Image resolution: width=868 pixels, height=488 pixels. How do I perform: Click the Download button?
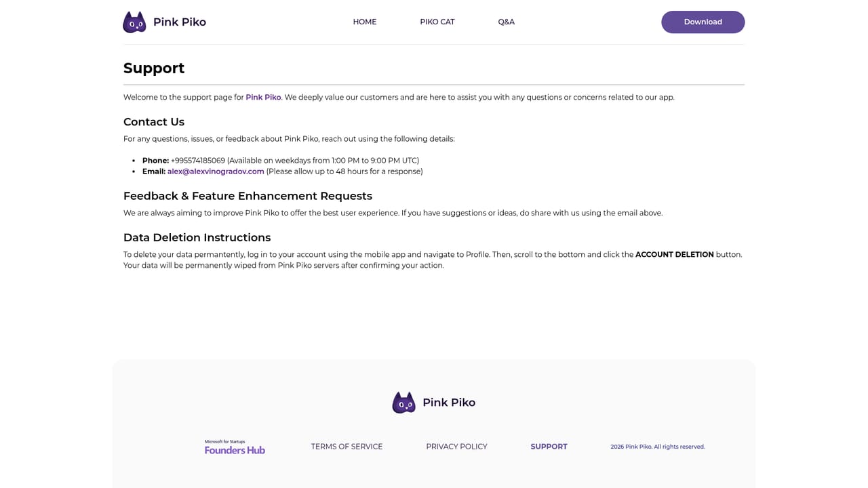pos(703,22)
